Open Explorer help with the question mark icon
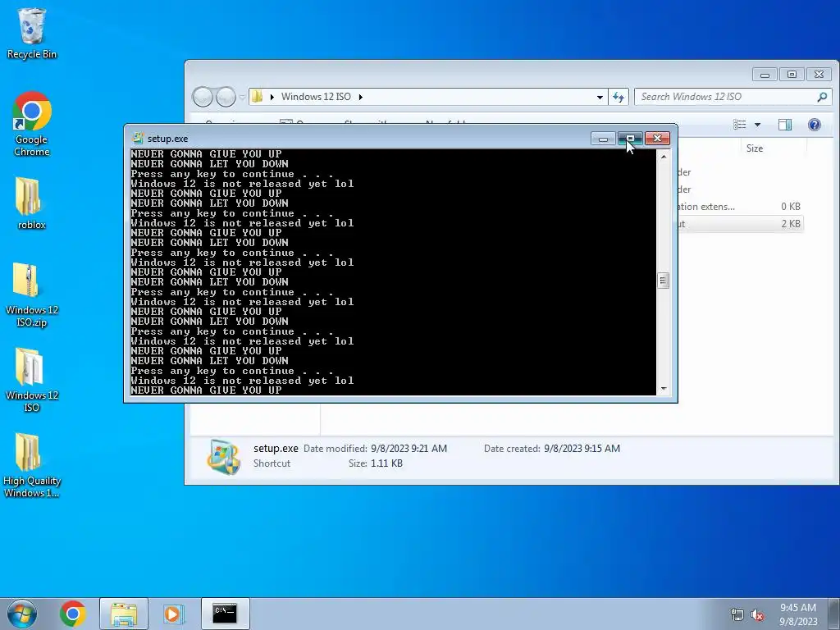Viewport: 840px width, 630px height. [x=815, y=125]
